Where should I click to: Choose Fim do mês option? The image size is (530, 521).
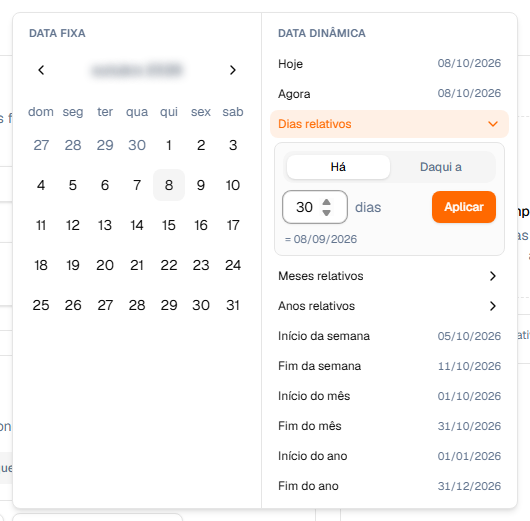coord(389,426)
